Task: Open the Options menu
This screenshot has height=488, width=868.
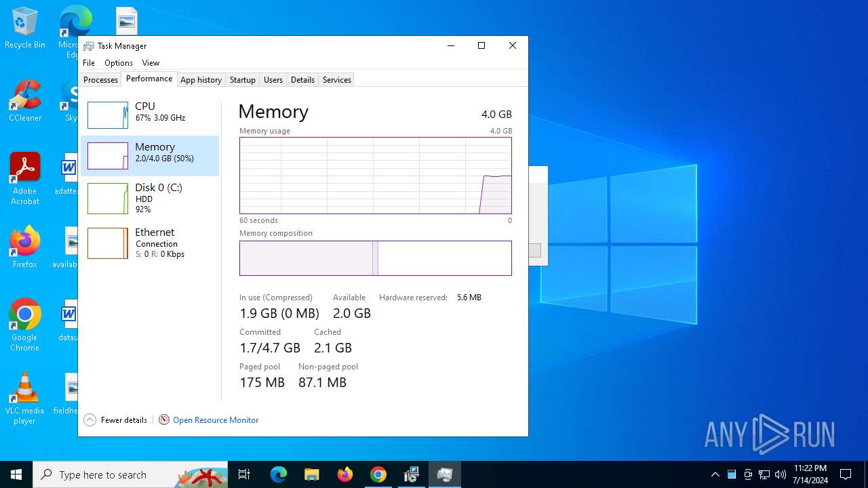Action: tap(119, 63)
